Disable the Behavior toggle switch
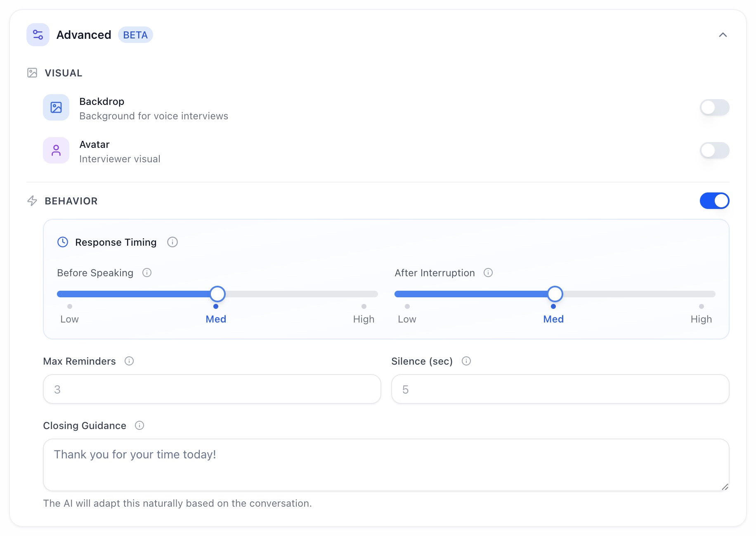 coord(714,201)
